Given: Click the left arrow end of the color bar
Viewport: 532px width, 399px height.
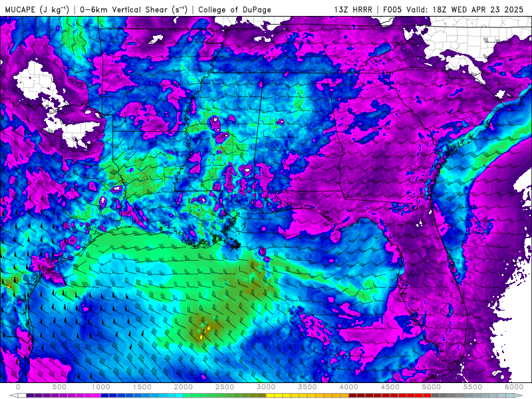Looking at the screenshot, I should coord(13,395).
